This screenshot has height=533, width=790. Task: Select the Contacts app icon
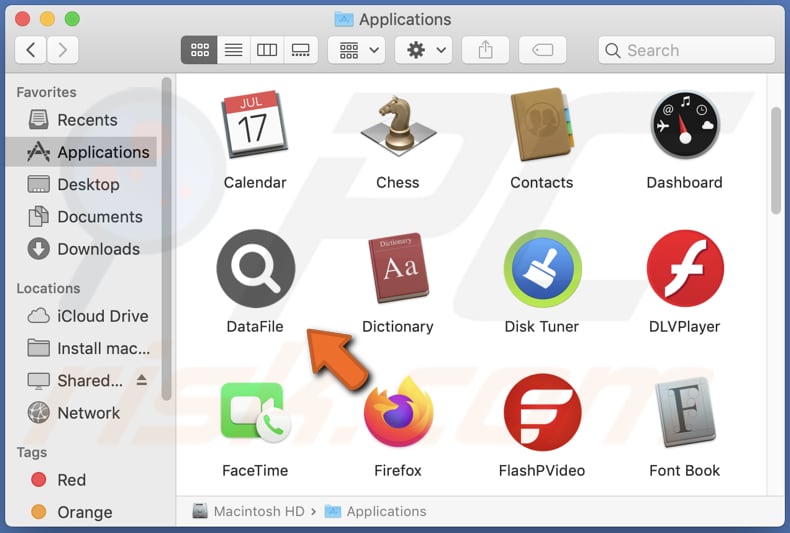tap(542, 124)
